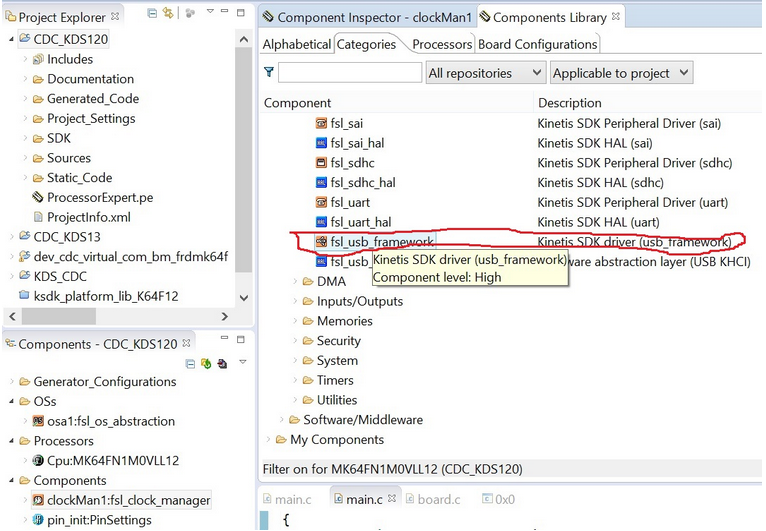Minimize the Components view panel

click(224, 338)
